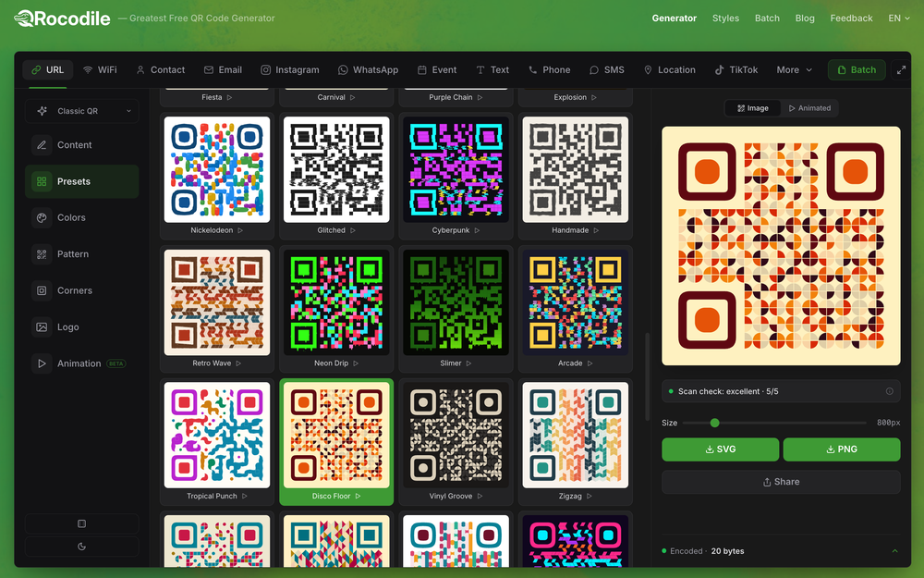The width and height of the screenshot is (924, 578).
Task: Open the Animation beta section
Action: click(x=82, y=363)
